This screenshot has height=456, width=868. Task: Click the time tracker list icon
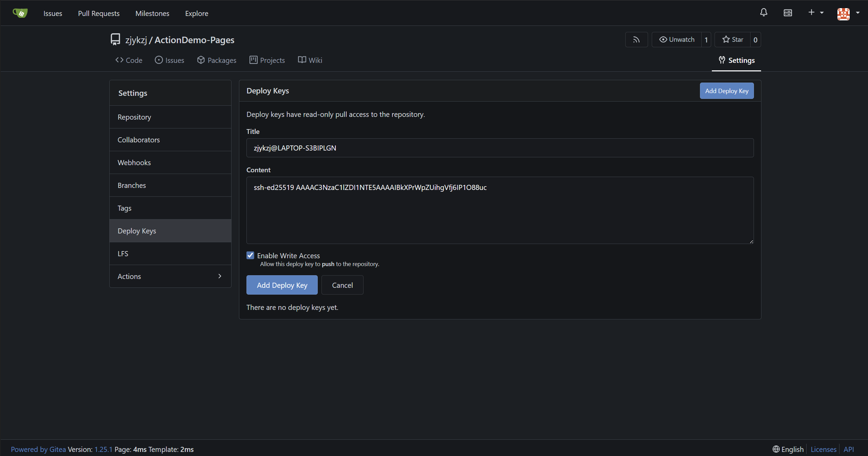788,13
